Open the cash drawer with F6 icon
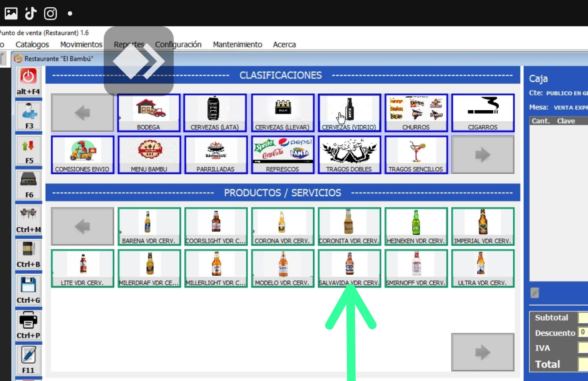The image size is (588, 381). [28, 185]
